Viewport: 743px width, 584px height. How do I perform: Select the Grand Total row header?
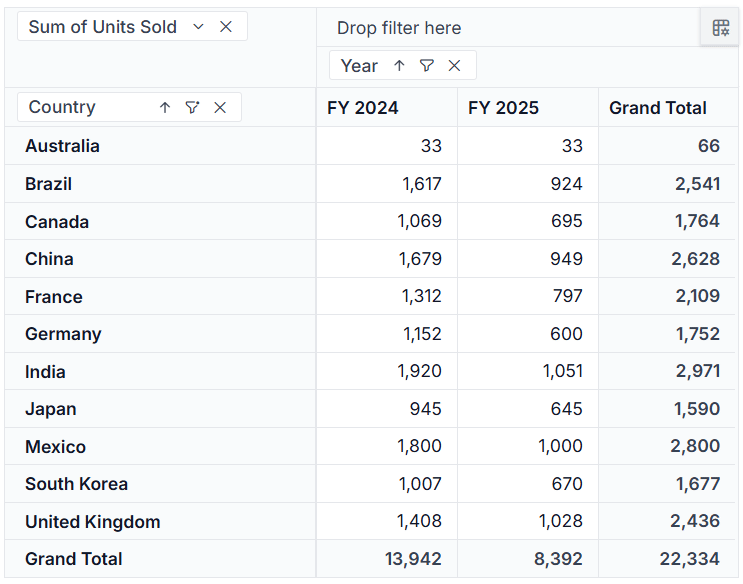(x=160, y=558)
